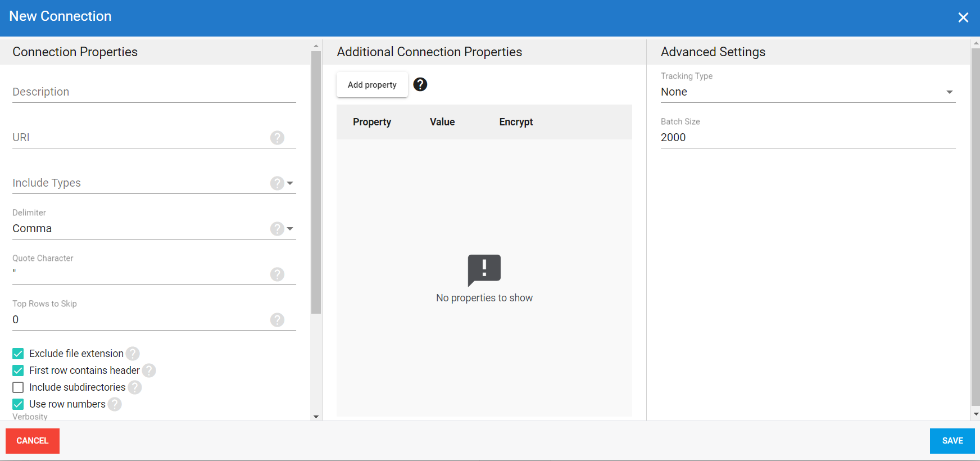The image size is (980, 461).
Task: Uncheck the Exclude file extension checkbox
Action: coord(18,354)
